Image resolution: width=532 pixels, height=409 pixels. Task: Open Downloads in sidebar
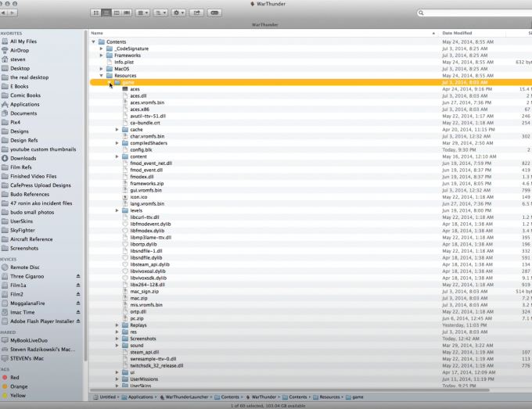tap(23, 159)
